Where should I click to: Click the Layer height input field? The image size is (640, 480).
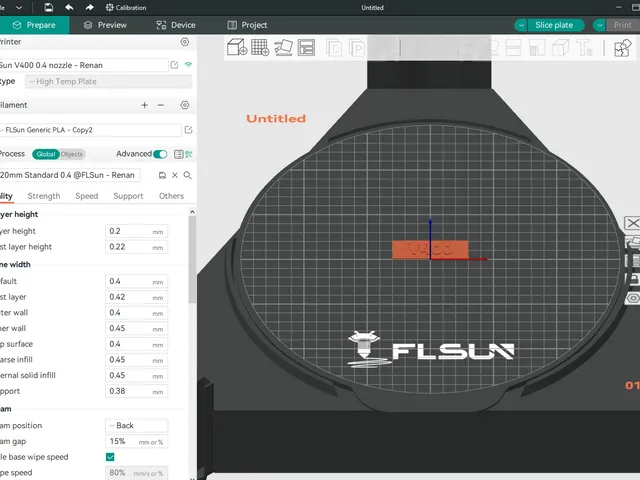(x=136, y=231)
